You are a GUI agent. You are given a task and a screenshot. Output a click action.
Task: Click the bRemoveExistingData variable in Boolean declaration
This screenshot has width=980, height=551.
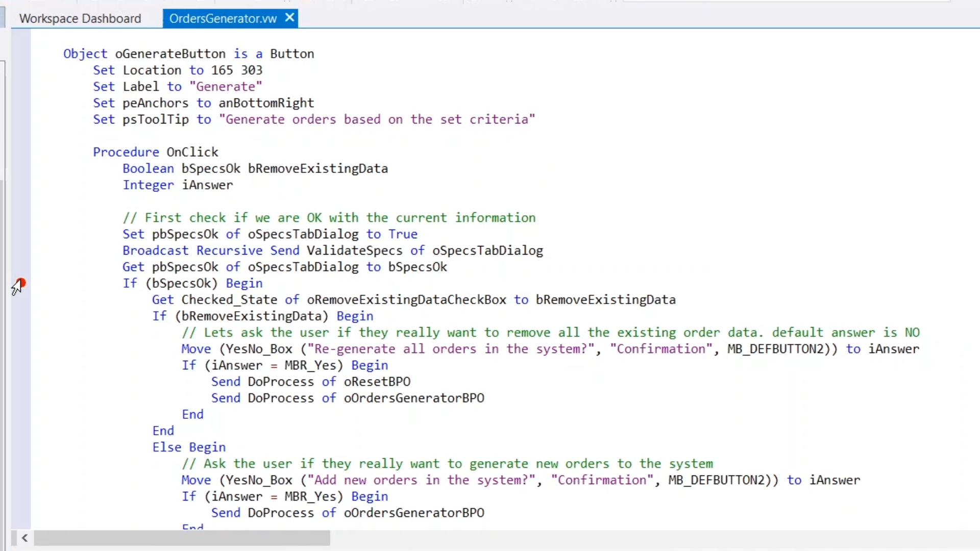tap(317, 168)
